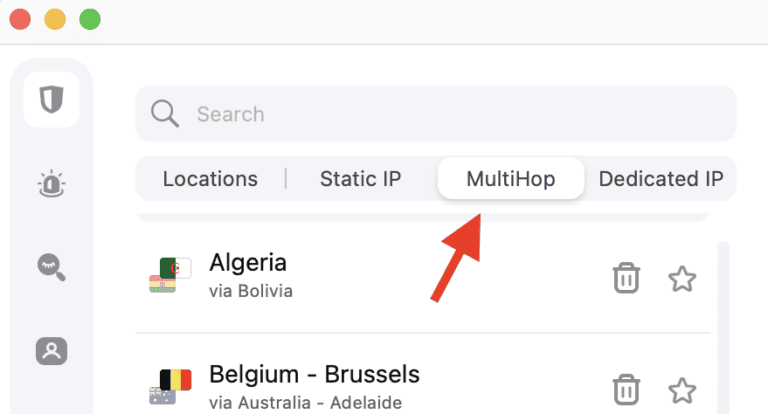Select the MultiHop tab
The height and width of the screenshot is (414, 768).
click(510, 179)
